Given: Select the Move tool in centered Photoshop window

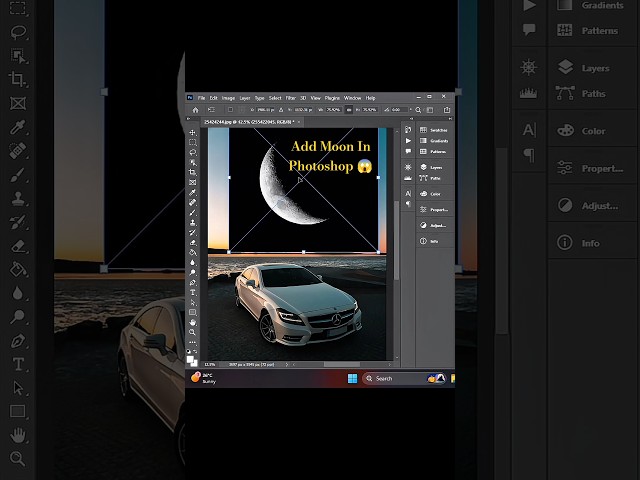Looking at the screenshot, I should coord(193,133).
